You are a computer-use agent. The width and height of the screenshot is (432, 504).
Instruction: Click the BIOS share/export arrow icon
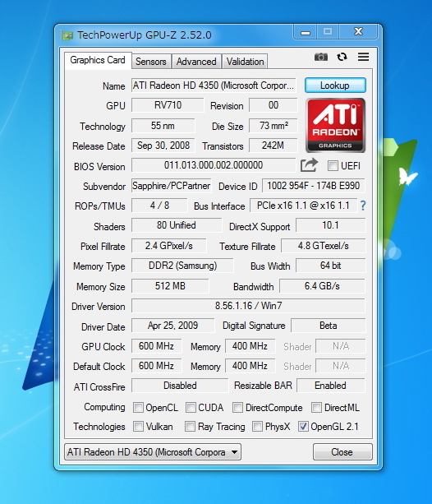click(309, 165)
